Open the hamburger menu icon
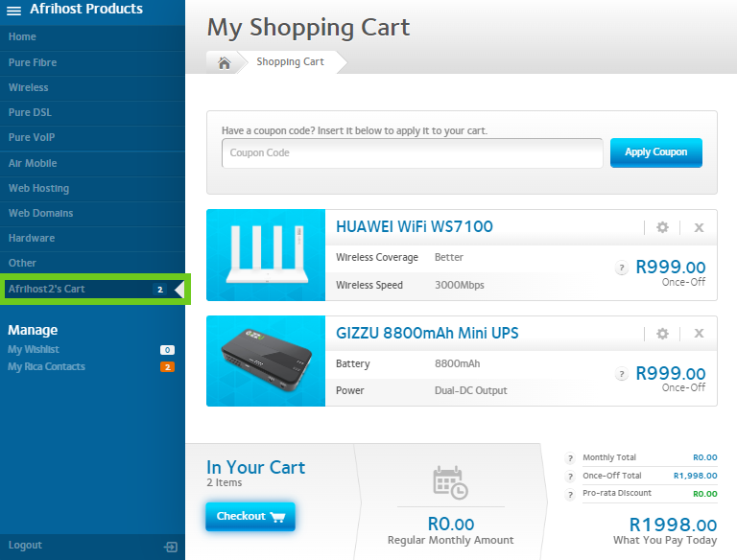The width and height of the screenshot is (737, 560). click(x=14, y=10)
